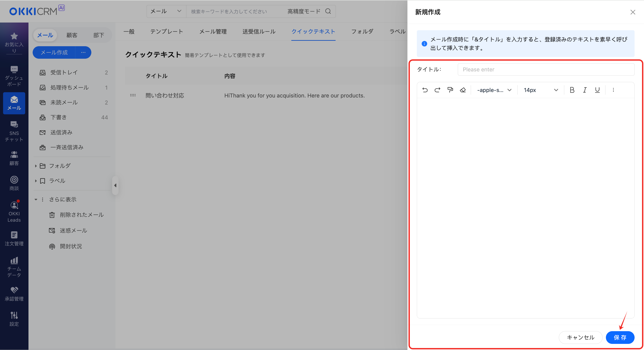This screenshot has width=644, height=350.
Task: Switch to the クイックテキスト tab
Action: tap(313, 32)
